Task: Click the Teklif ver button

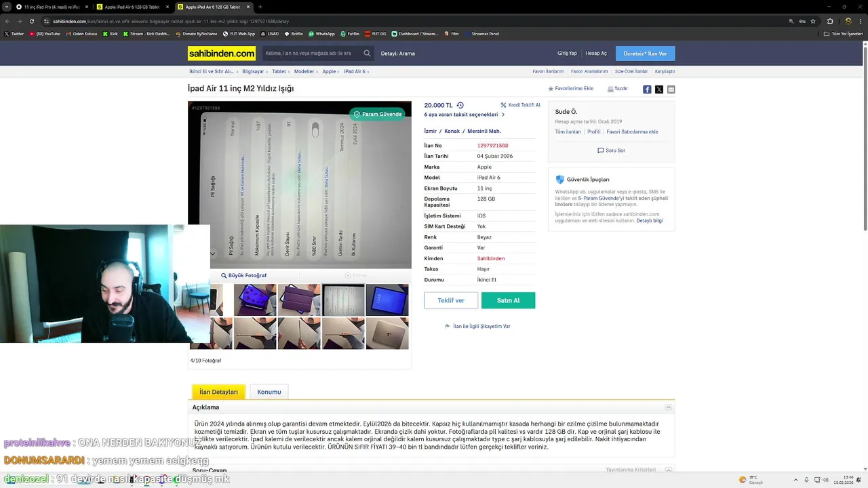Action: point(451,300)
